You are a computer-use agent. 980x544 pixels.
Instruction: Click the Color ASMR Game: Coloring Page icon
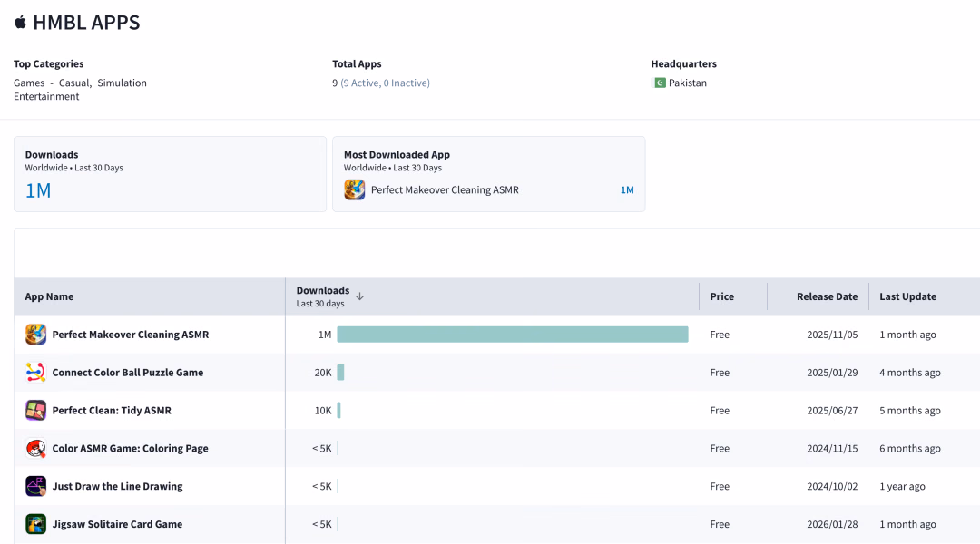(x=35, y=448)
